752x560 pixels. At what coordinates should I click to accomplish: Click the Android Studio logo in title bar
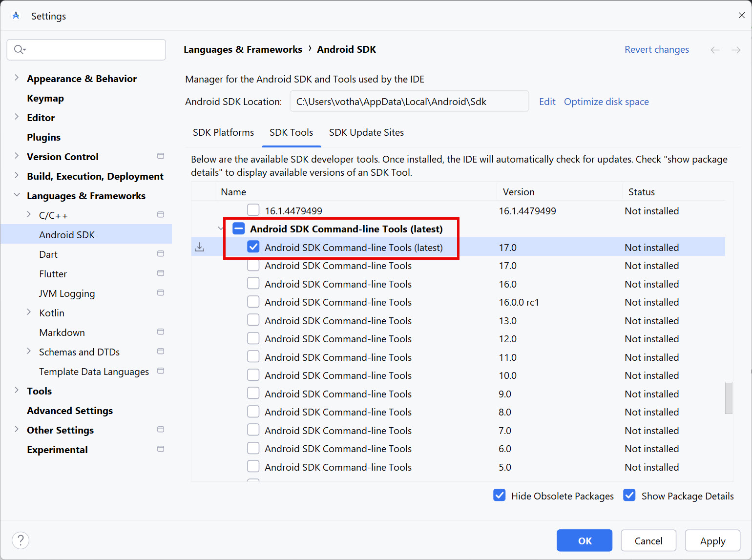tap(16, 16)
